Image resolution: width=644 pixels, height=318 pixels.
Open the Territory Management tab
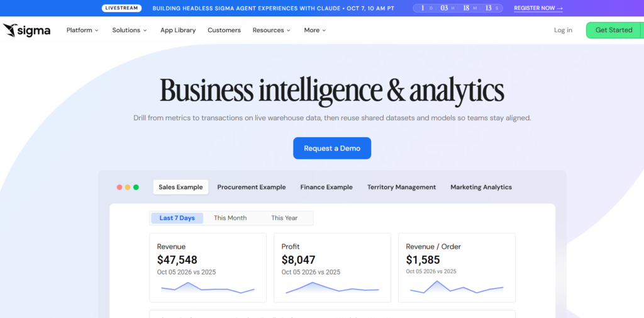point(402,187)
